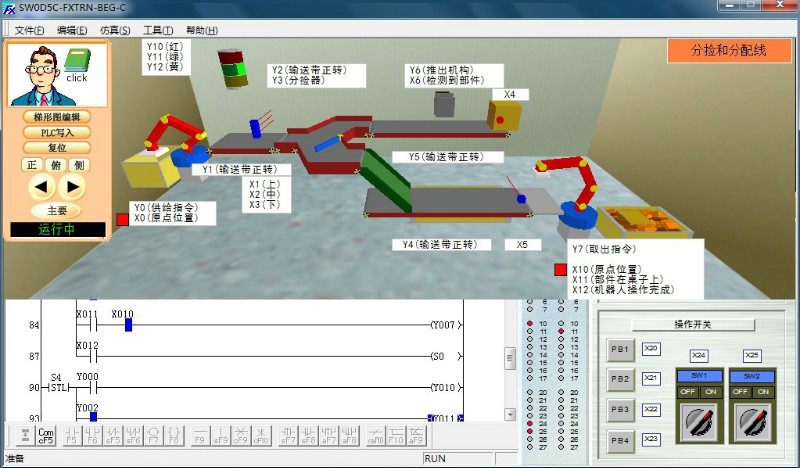The image size is (800, 468).
Task: Open the 工具 menu
Action: click(x=158, y=30)
